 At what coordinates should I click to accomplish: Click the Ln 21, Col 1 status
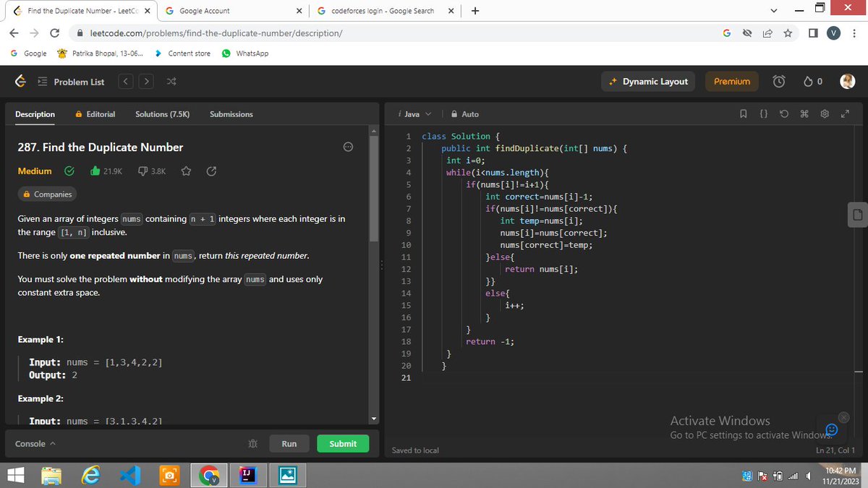(x=835, y=450)
